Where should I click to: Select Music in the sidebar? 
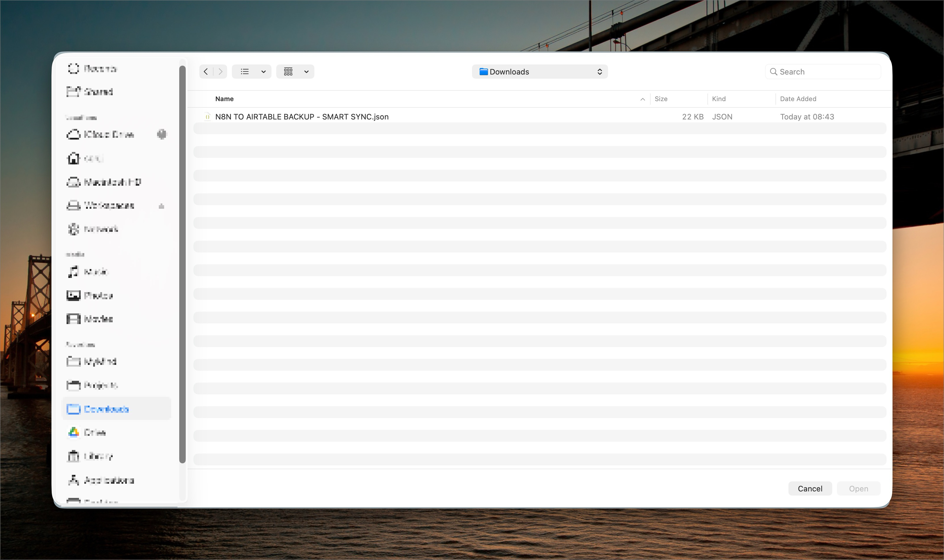[95, 272]
